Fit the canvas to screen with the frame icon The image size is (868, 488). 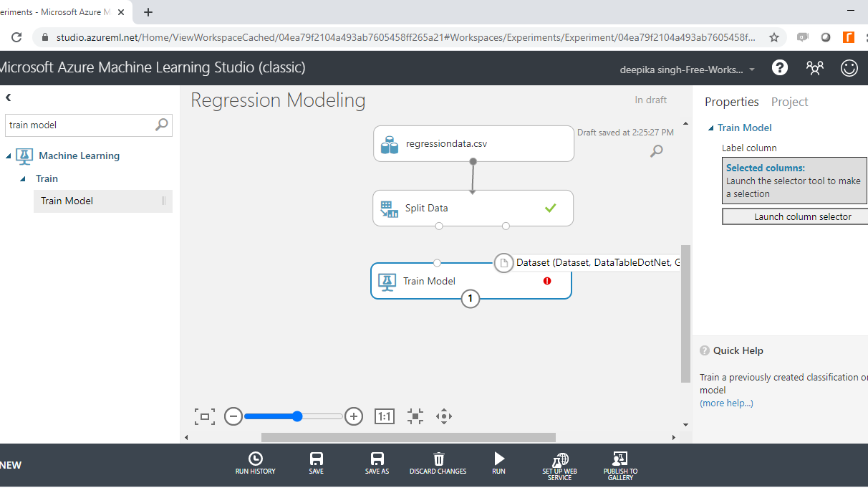pyautogui.click(x=205, y=416)
